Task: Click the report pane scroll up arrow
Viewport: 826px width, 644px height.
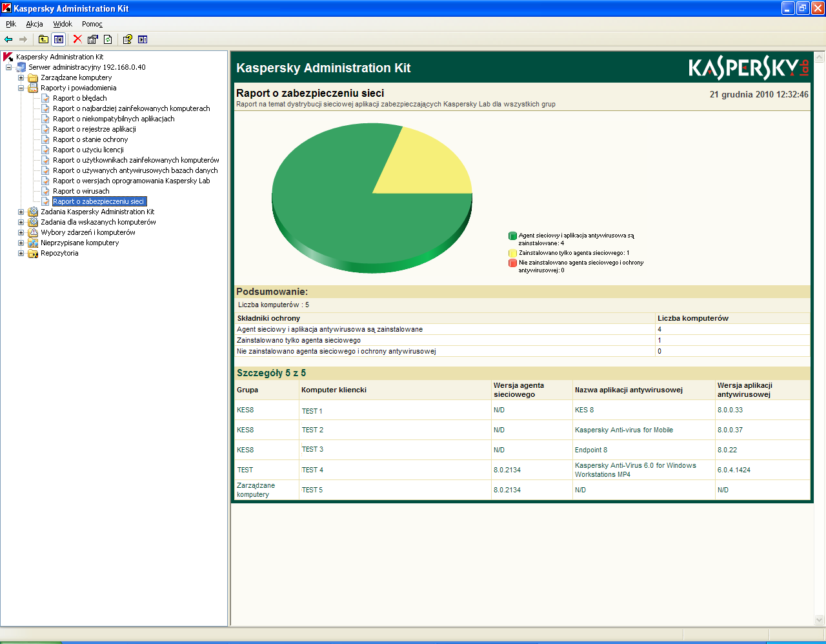Action: [x=820, y=58]
